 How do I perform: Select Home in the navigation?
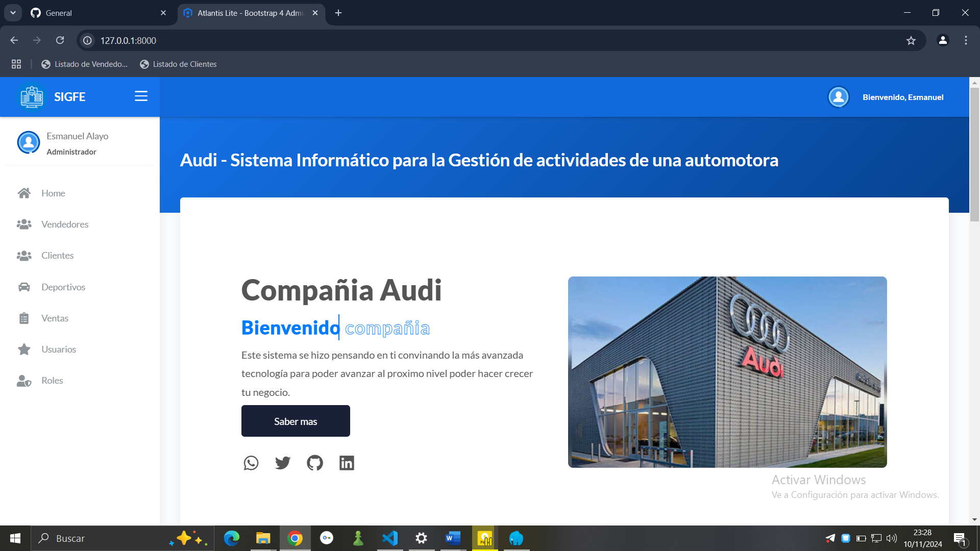point(53,193)
